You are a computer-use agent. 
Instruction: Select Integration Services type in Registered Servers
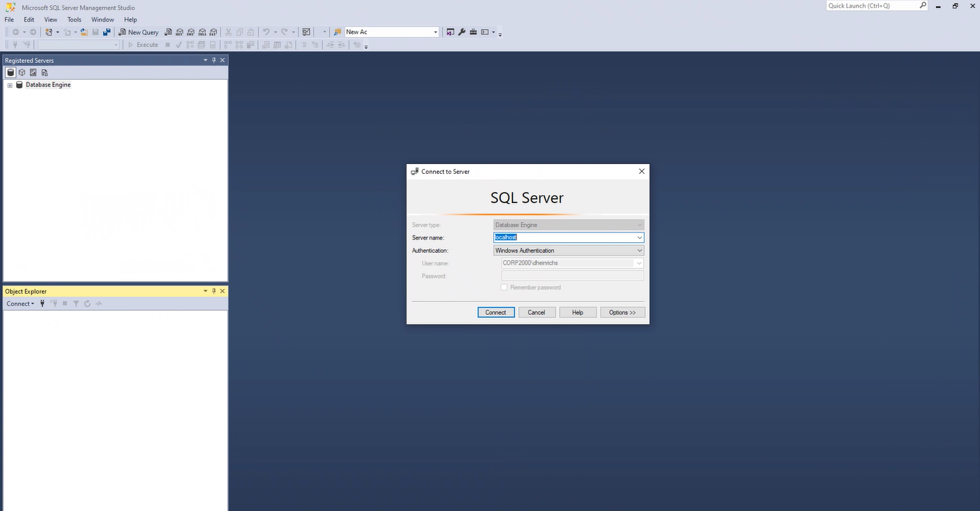coord(44,72)
